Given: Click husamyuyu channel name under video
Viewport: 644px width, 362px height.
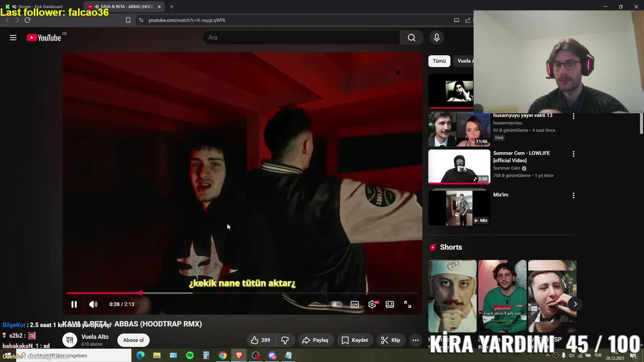Looking at the screenshot, I should click(x=508, y=123).
